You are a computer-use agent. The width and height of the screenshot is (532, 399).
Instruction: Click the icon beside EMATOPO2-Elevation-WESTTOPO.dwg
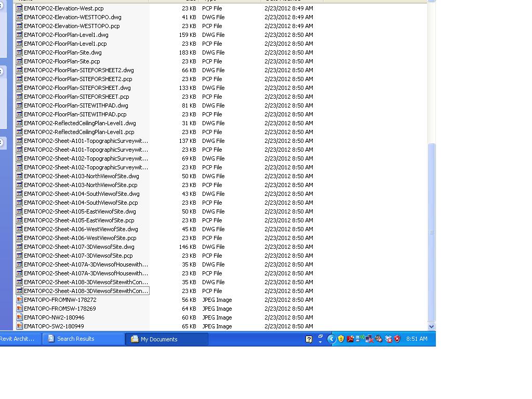(19, 17)
